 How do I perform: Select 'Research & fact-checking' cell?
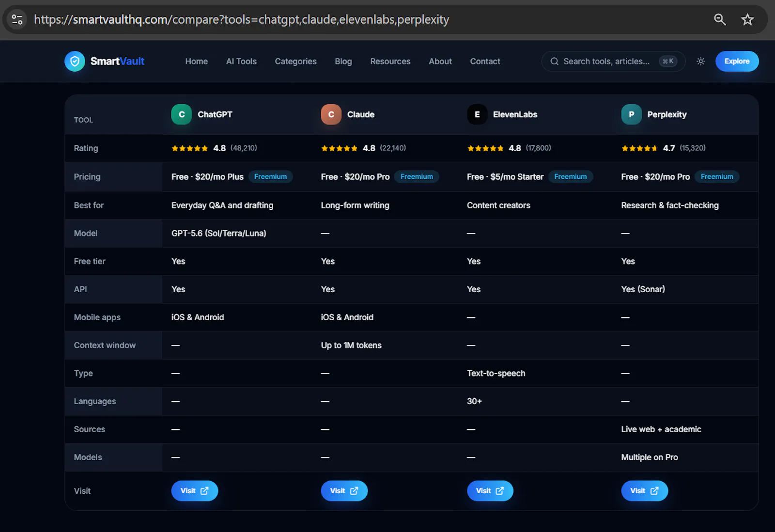coord(670,205)
